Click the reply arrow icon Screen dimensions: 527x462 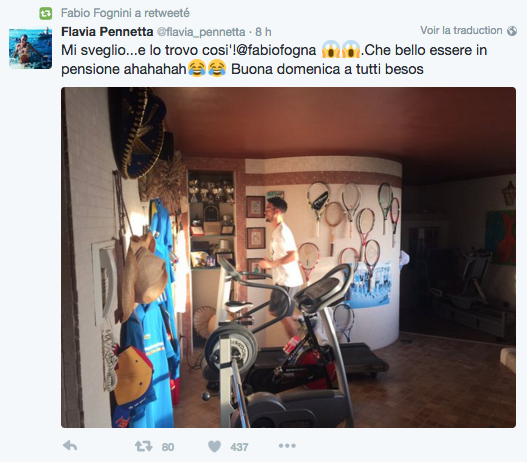(70, 446)
